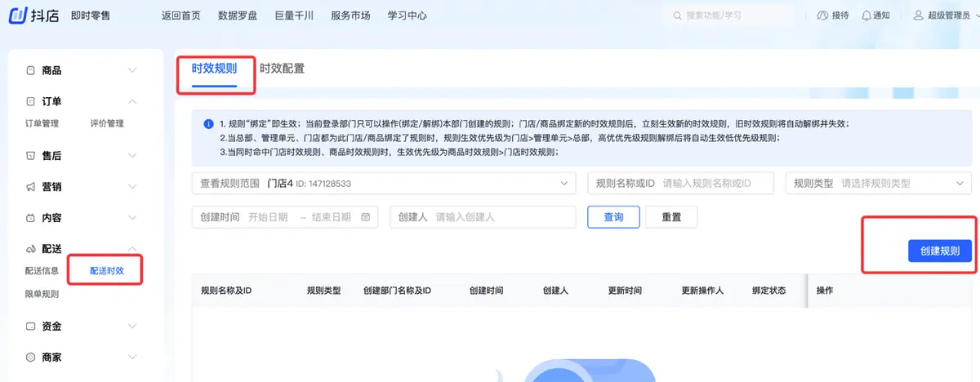Screen dimensions: 980x382
Task: Open 通知 bell icon
Action: [866, 16]
